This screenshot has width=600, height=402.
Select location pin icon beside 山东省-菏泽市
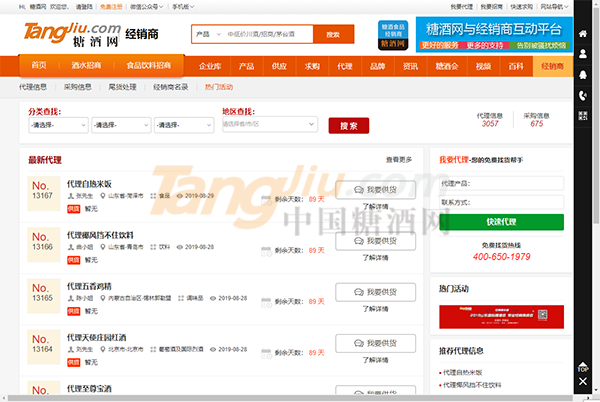tap(103, 196)
